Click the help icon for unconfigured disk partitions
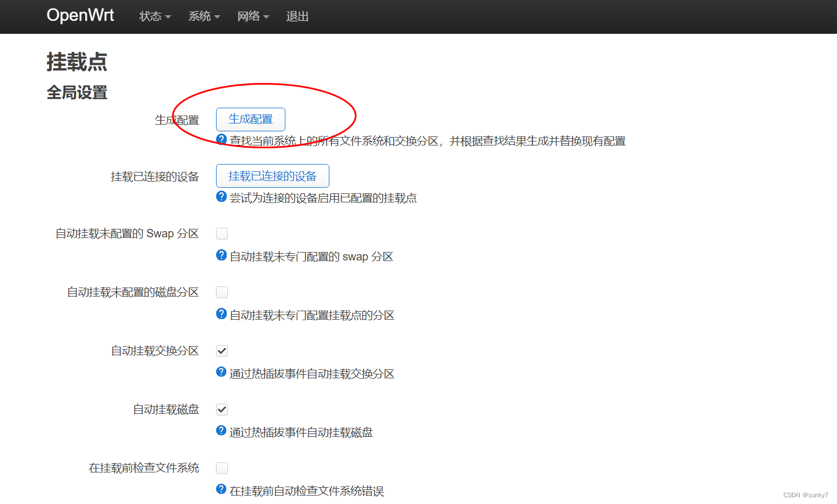The image size is (837, 504). 221,313
